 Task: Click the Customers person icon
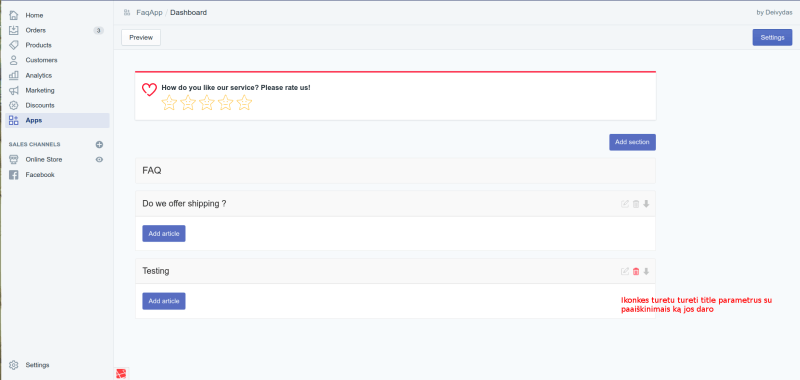tap(14, 60)
